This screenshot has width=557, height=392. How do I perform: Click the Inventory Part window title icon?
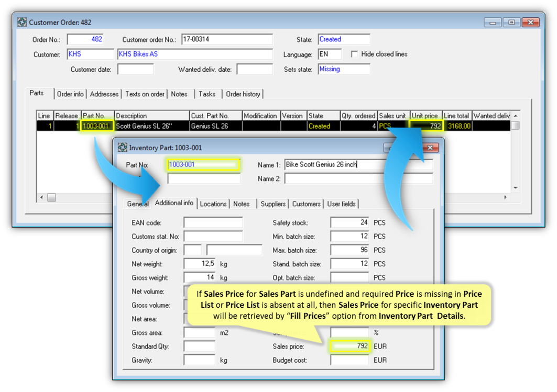pos(123,148)
